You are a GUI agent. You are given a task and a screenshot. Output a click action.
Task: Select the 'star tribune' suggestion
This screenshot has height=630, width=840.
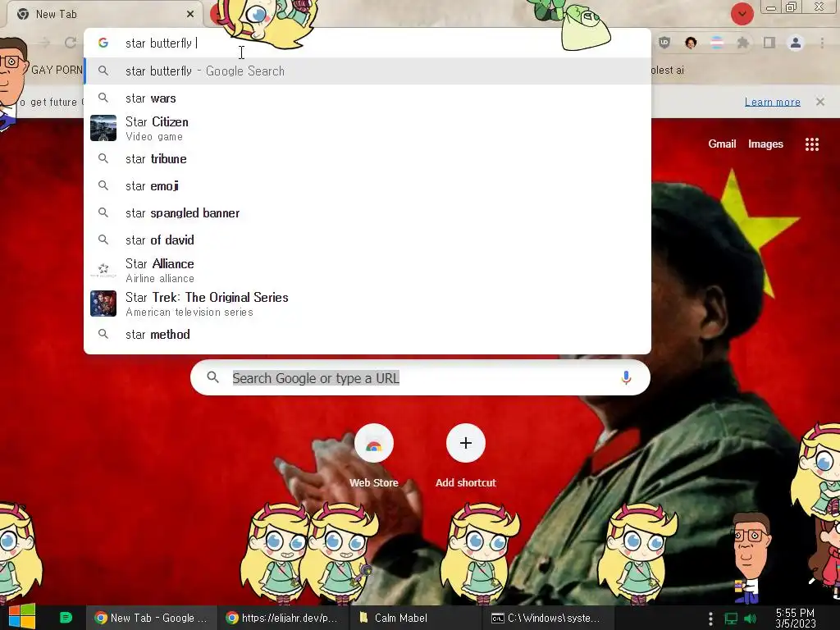(367, 158)
